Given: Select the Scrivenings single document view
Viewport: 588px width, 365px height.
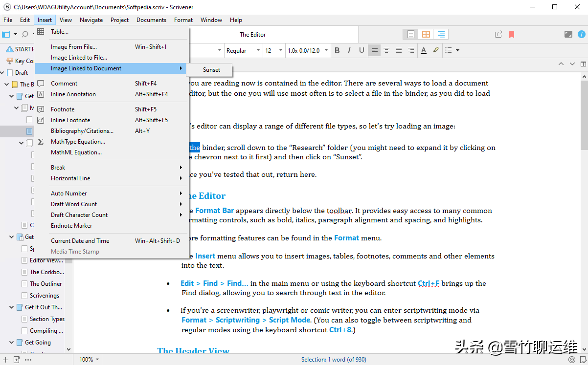Looking at the screenshot, I should [411, 34].
